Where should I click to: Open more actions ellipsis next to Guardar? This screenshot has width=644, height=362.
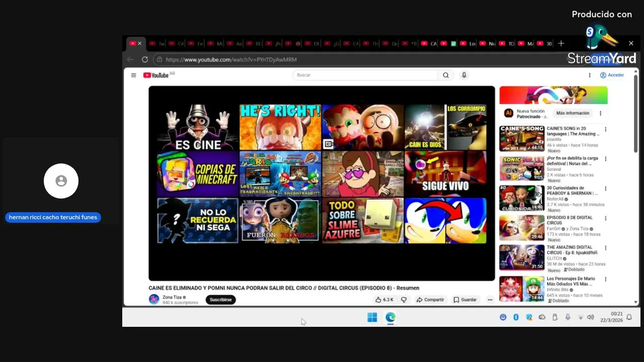490,300
